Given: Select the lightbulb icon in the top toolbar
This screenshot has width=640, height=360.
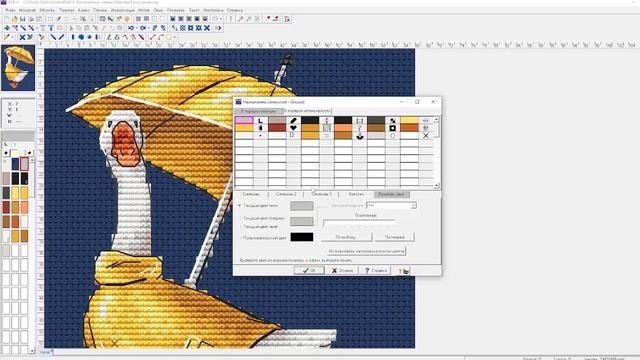Looking at the screenshot, I should [x=127, y=19].
